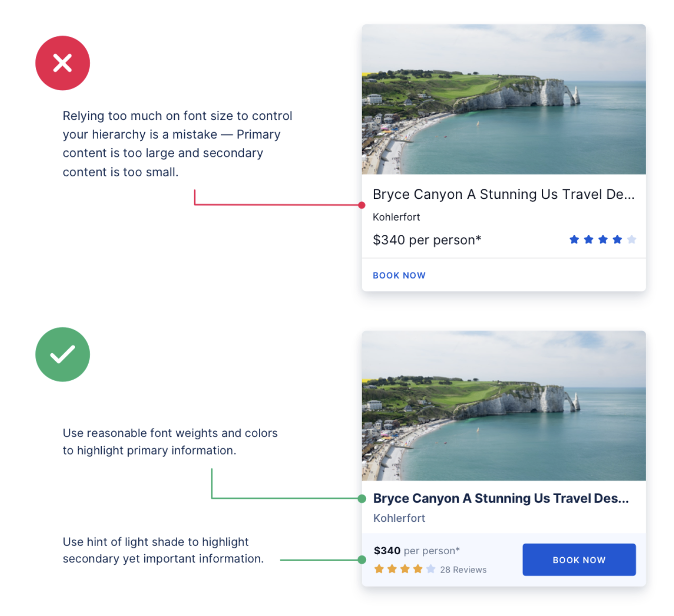Click the first orange star on bottom card
This screenshot has width=674, height=616.
coord(379,569)
